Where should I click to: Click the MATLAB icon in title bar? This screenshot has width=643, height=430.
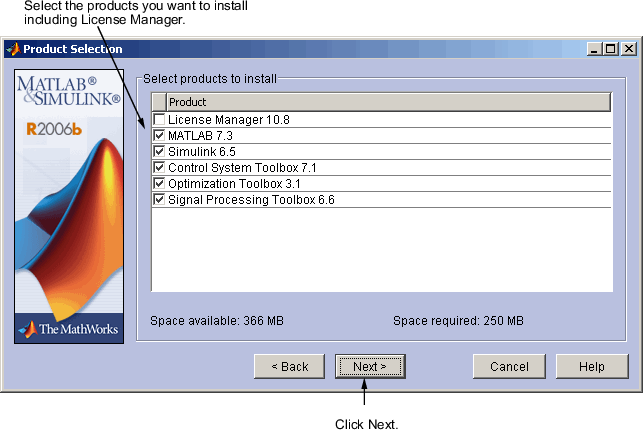[14, 49]
